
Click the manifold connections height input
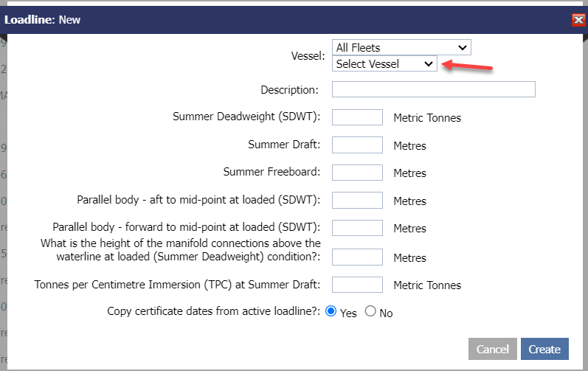point(357,257)
